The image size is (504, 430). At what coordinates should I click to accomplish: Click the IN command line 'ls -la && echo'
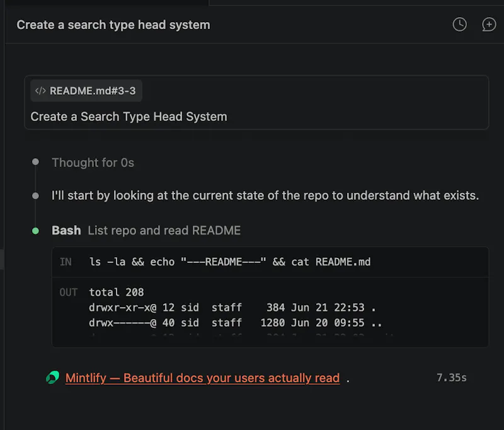tap(230, 262)
